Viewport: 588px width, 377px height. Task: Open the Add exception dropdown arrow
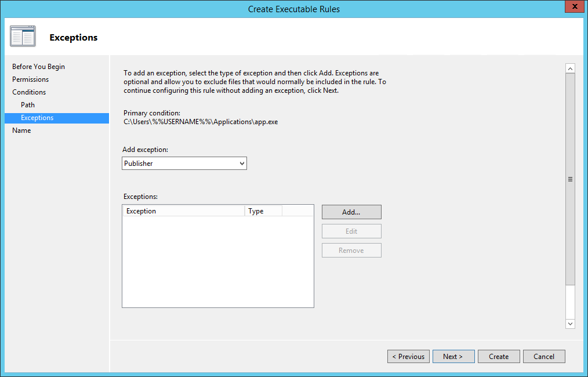[242, 164]
